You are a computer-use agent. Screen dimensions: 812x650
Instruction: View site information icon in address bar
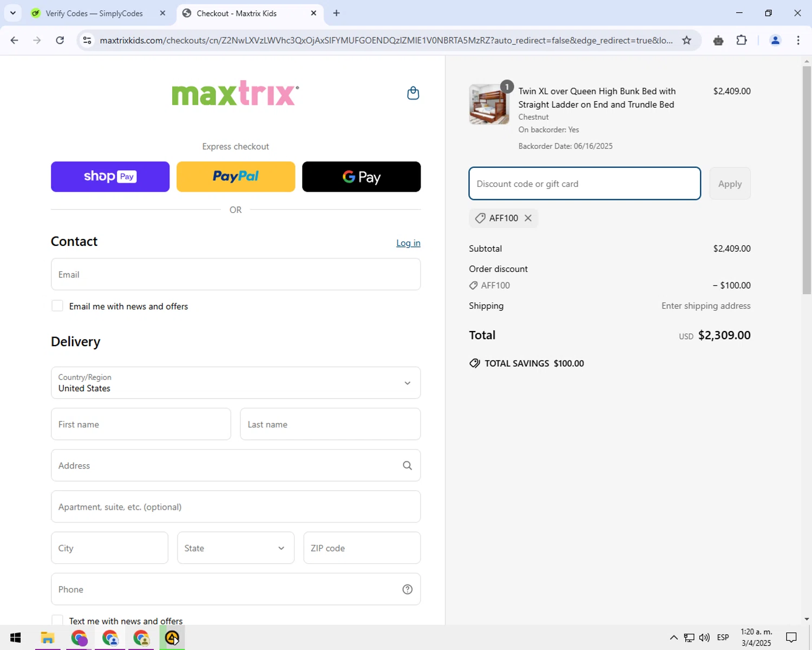[87, 40]
